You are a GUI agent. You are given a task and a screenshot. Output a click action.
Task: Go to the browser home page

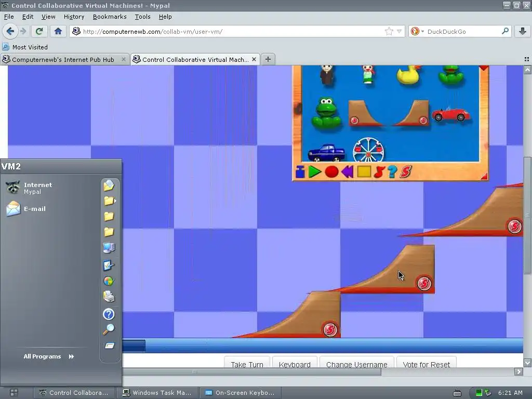(58, 31)
